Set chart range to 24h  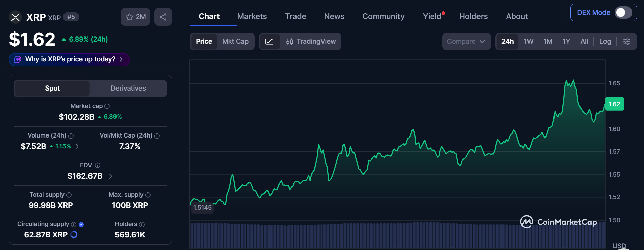pyautogui.click(x=508, y=42)
